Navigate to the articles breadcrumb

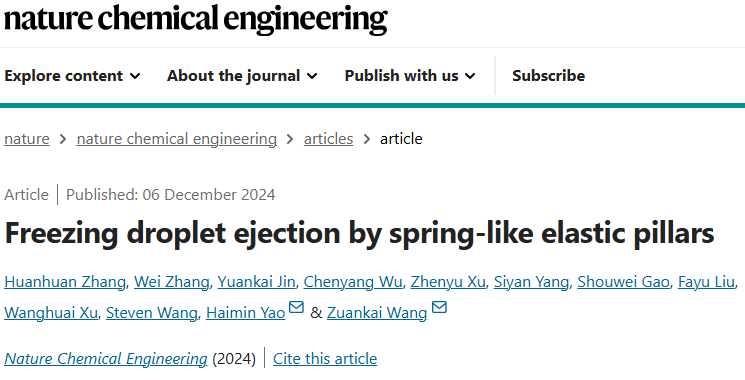tap(328, 139)
